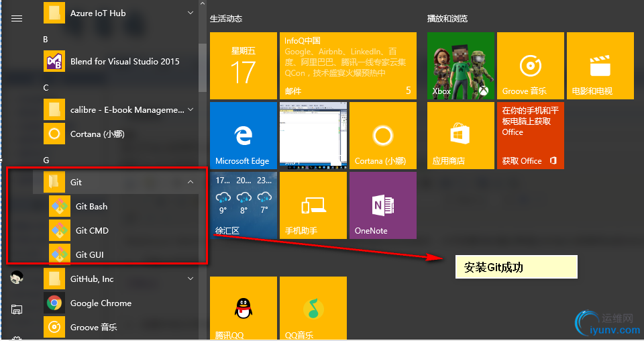The width and height of the screenshot is (644, 341).
Task: Click the Azure IoT Hub folder icon
Action: point(54,13)
